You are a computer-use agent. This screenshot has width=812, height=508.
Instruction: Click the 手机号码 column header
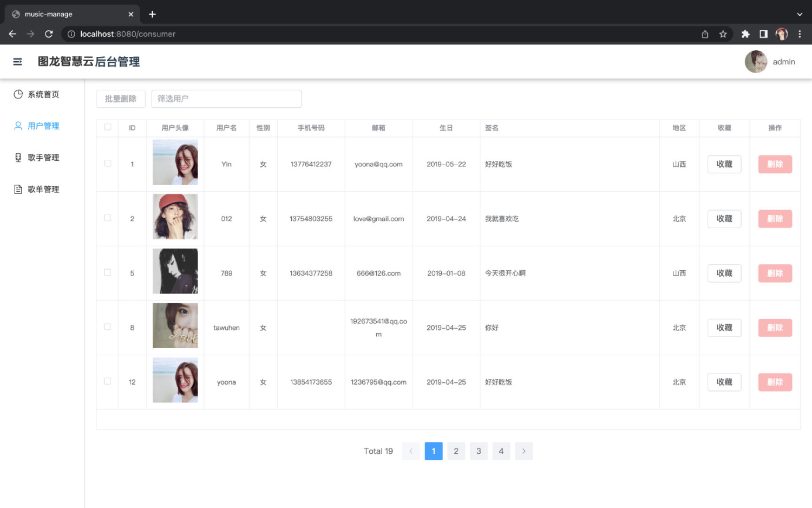point(311,128)
